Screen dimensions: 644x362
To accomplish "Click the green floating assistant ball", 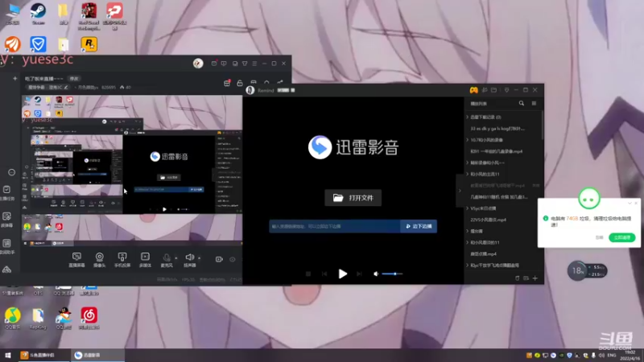I will 589,198.
